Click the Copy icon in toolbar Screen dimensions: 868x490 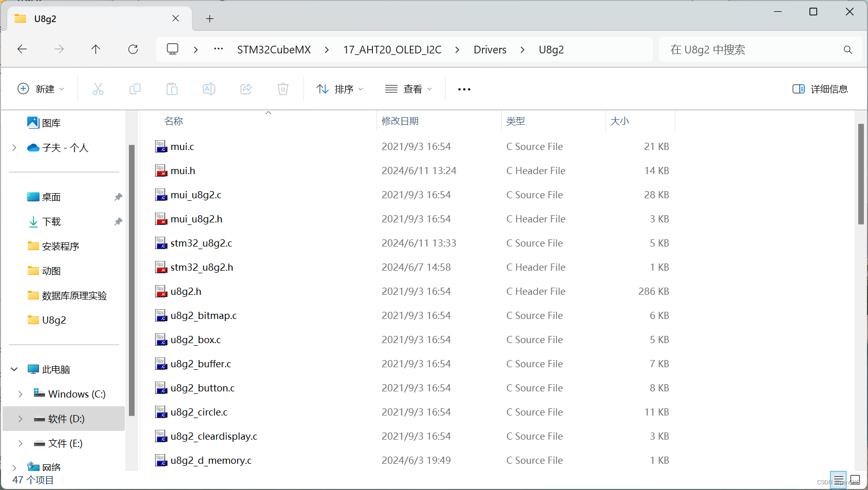[135, 89]
